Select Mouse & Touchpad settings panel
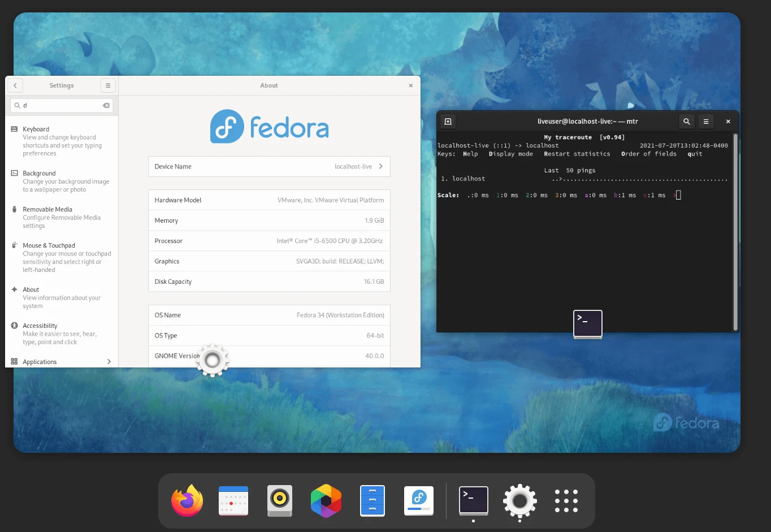This screenshot has height=532, width=771. point(61,257)
